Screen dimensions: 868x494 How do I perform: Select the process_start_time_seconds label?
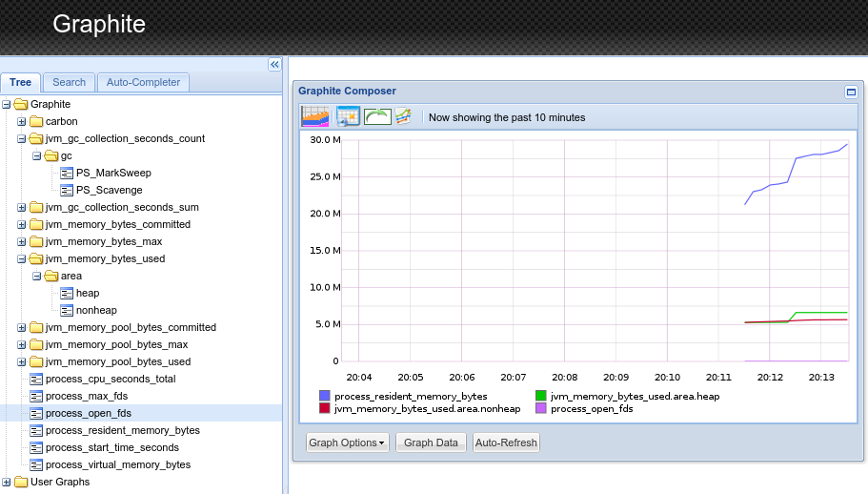(112, 447)
